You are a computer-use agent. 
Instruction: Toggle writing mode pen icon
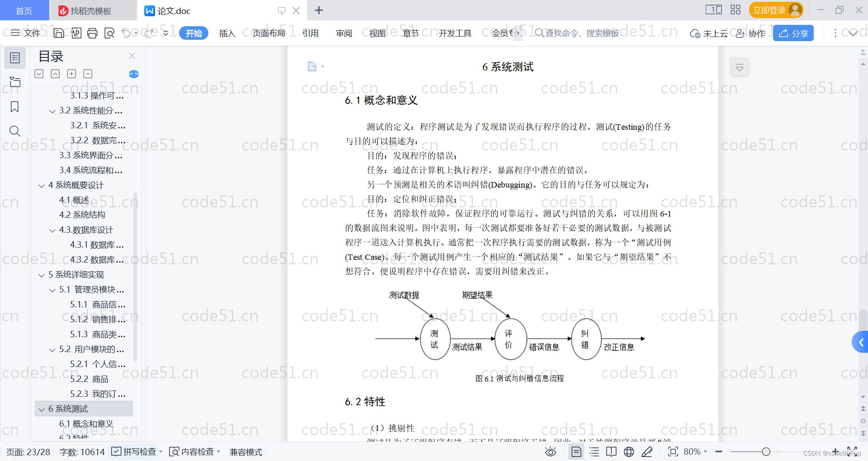[647, 452]
